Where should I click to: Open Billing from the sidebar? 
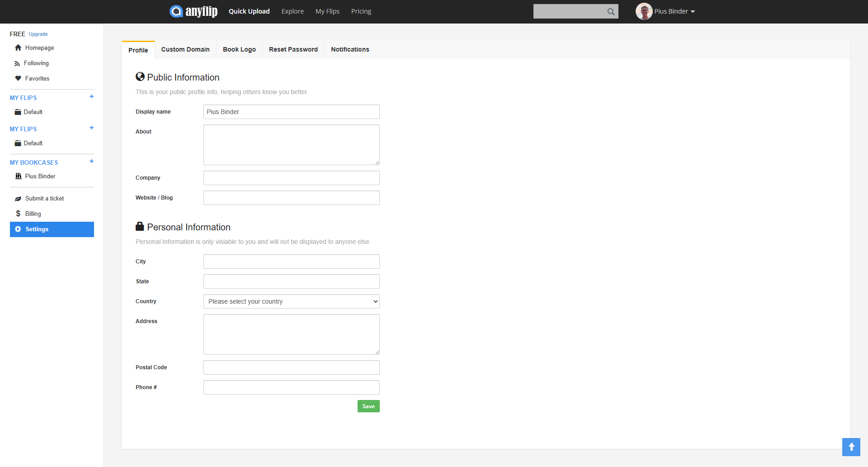33,214
